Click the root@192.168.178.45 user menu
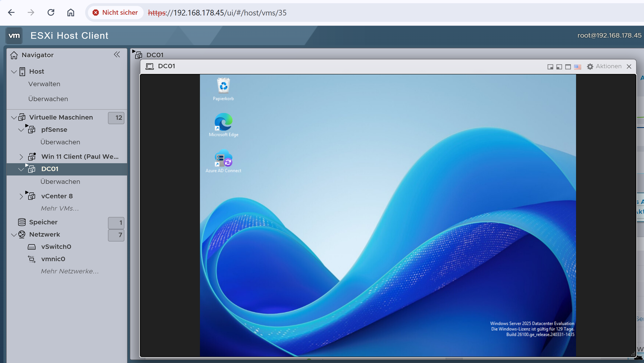The image size is (644, 363). tap(609, 36)
